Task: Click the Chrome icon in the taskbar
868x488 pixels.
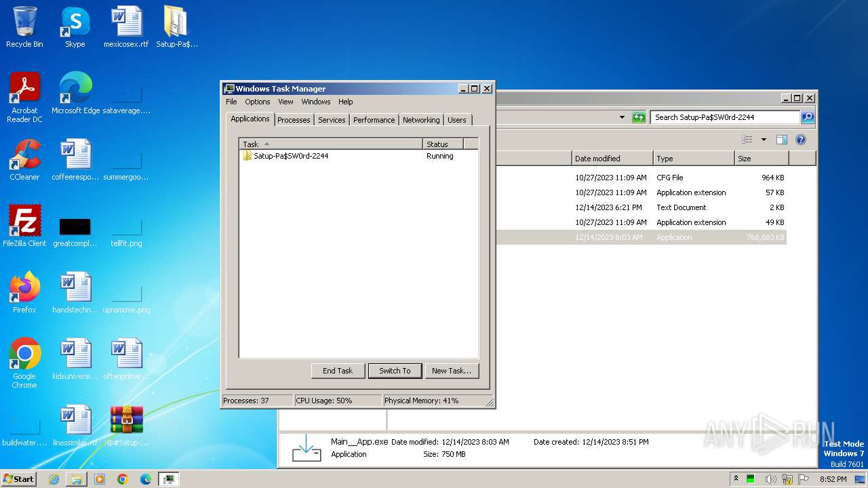Action: pos(123,479)
